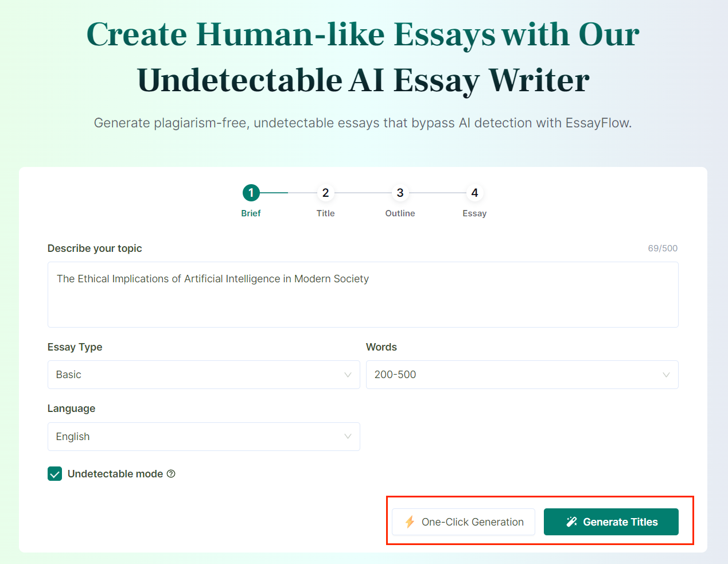
Task: Open the Language dropdown showing English
Action: pos(204,437)
